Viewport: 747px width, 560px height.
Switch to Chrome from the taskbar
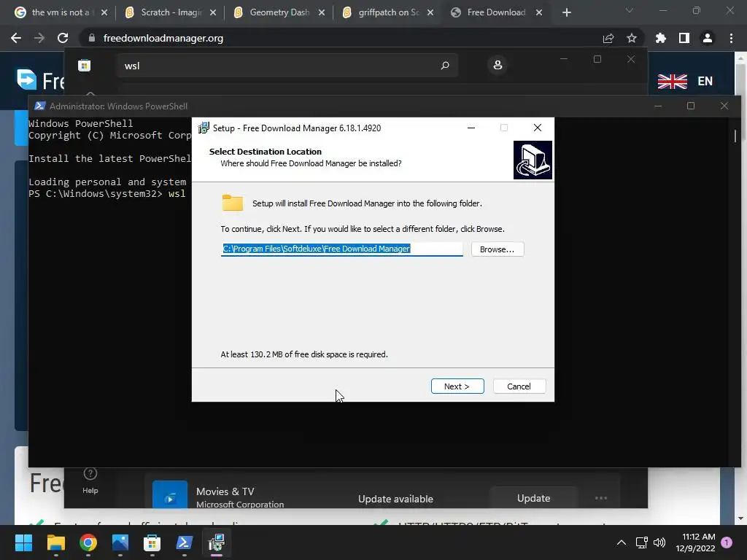click(x=88, y=542)
